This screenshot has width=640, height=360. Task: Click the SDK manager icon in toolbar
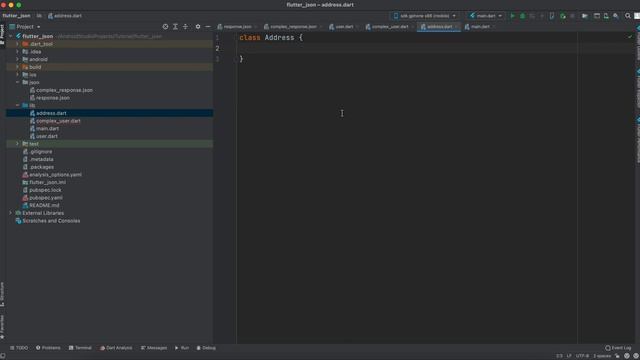click(616, 16)
